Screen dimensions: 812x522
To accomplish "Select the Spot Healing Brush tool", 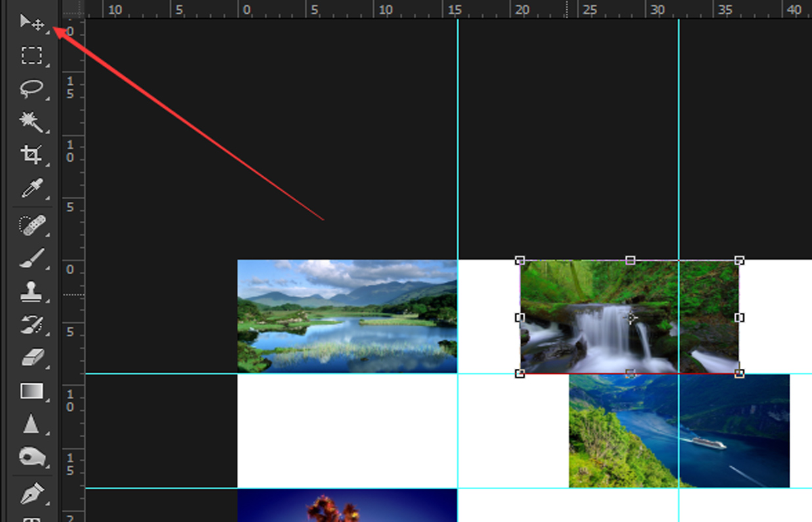I will coord(32,225).
